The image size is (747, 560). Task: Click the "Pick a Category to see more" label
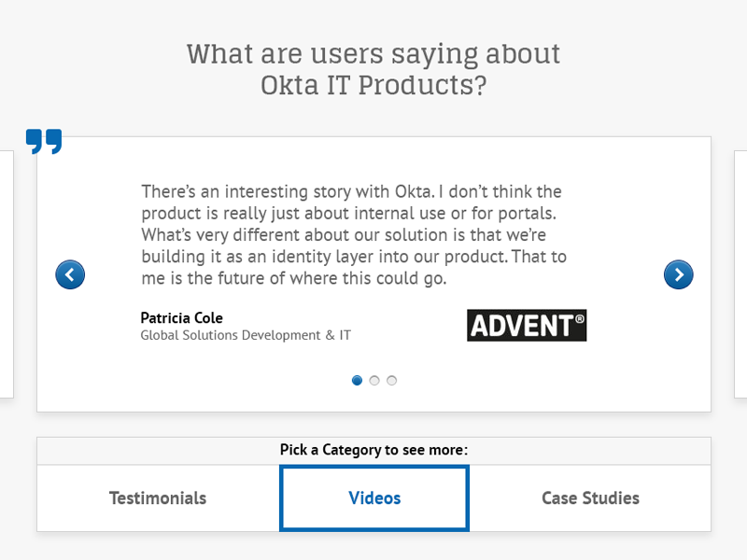[373, 450]
